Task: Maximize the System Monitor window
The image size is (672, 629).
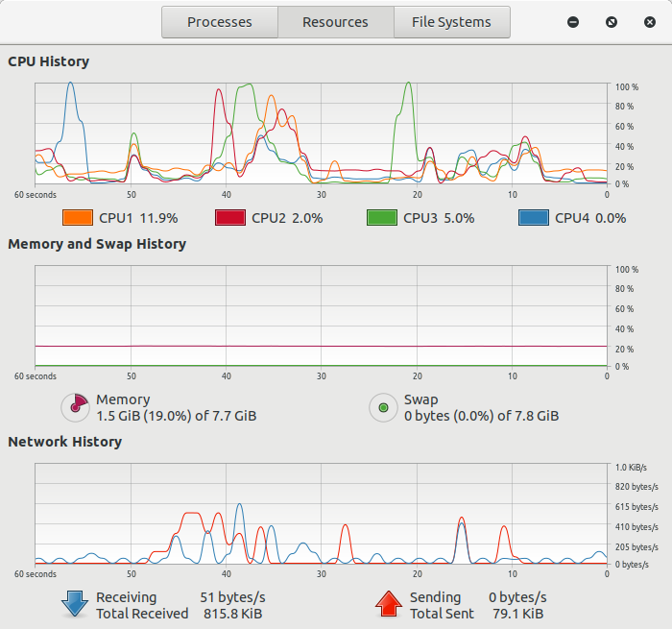Action: point(612,22)
